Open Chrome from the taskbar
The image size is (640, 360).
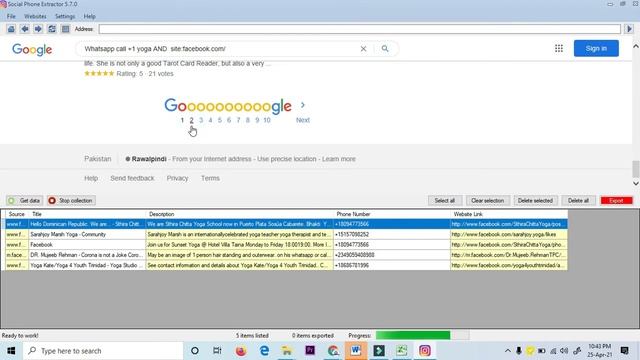pyautogui.click(x=333, y=351)
